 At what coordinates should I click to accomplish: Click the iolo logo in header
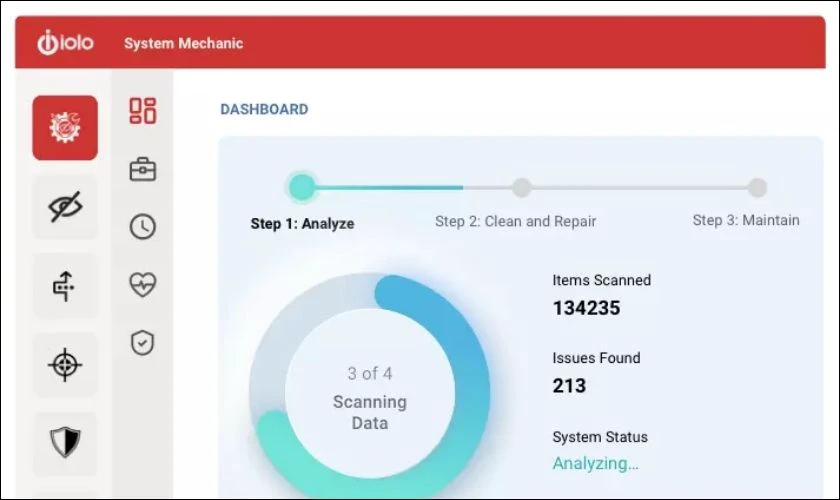point(65,42)
